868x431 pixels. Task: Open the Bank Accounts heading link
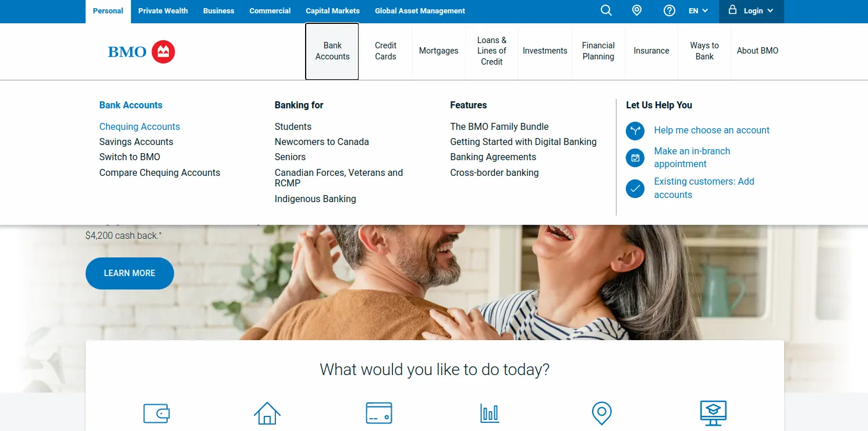point(131,105)
